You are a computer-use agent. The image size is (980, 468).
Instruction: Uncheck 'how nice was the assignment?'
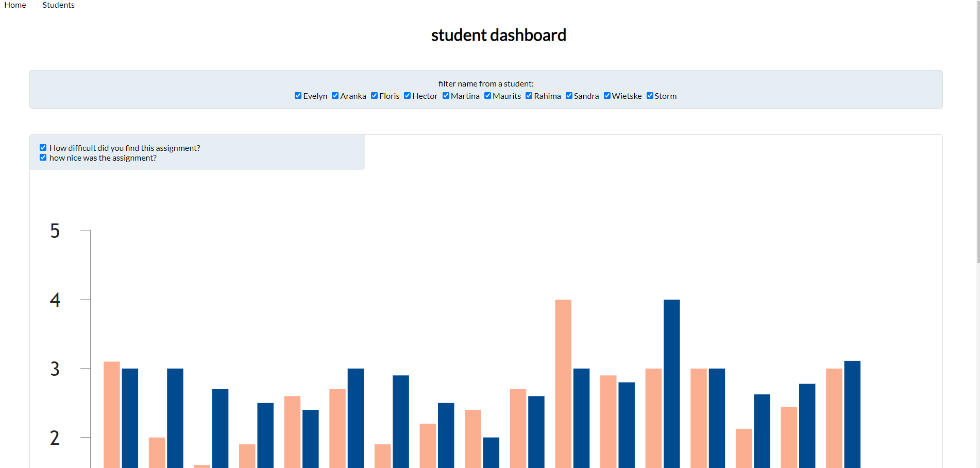tap(43, 157)
